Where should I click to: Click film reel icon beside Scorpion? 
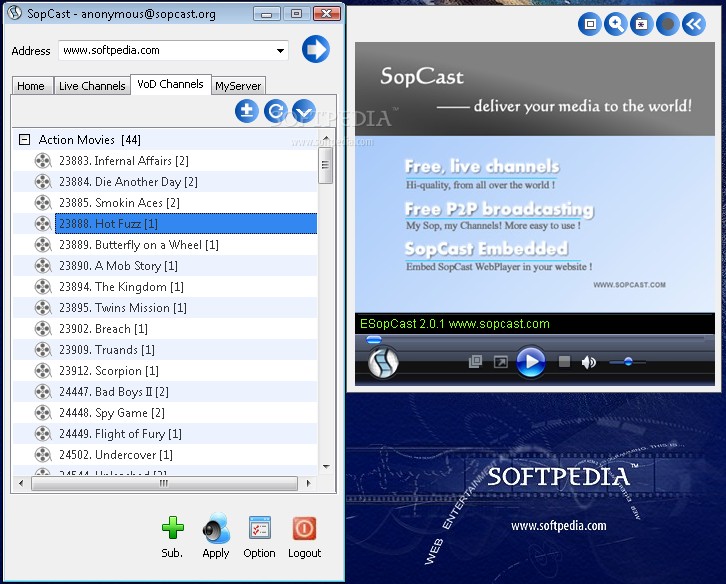tap(43, 371)
